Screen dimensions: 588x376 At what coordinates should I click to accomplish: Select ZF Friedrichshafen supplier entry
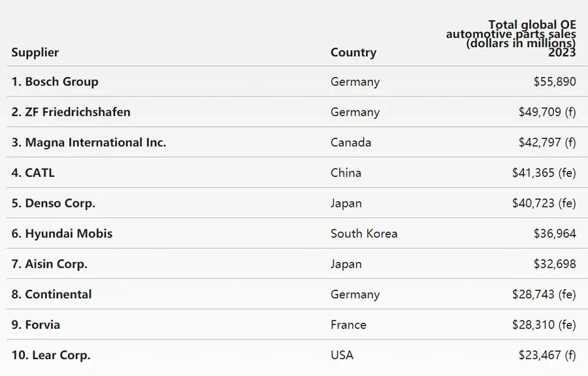71,112
